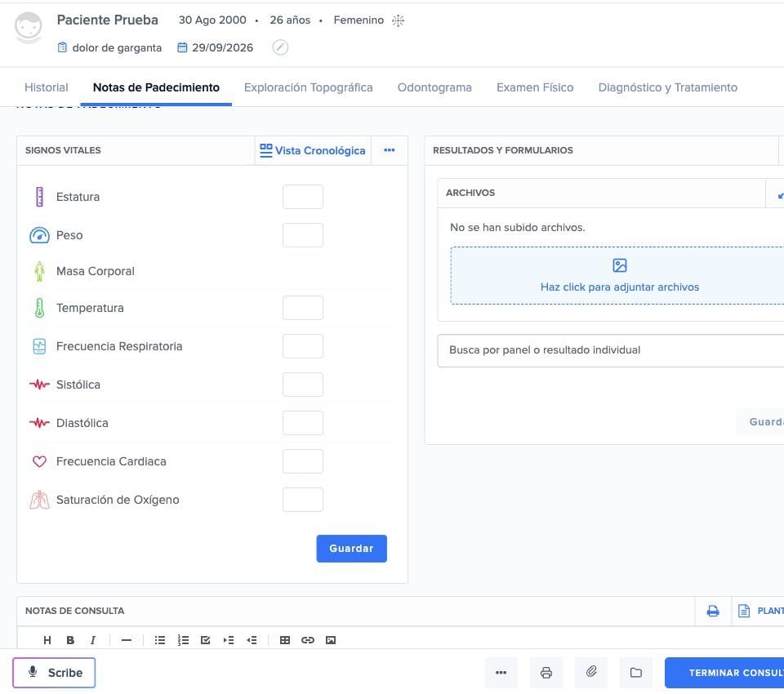Insert a table in notes editor
Screen dimensions: 784x694
[284, 640]
